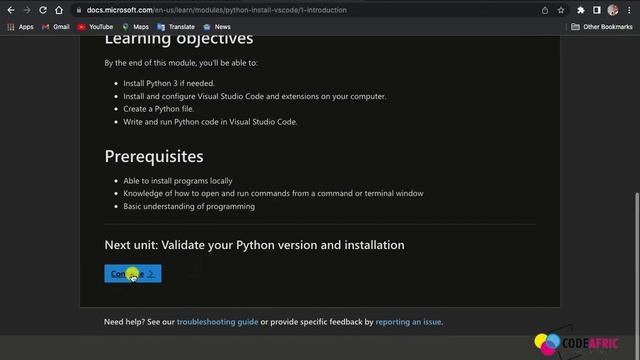The width and height of the screenshot is (640, 360).
Task: Click the share page icon
Action: [x=545, y=10]
